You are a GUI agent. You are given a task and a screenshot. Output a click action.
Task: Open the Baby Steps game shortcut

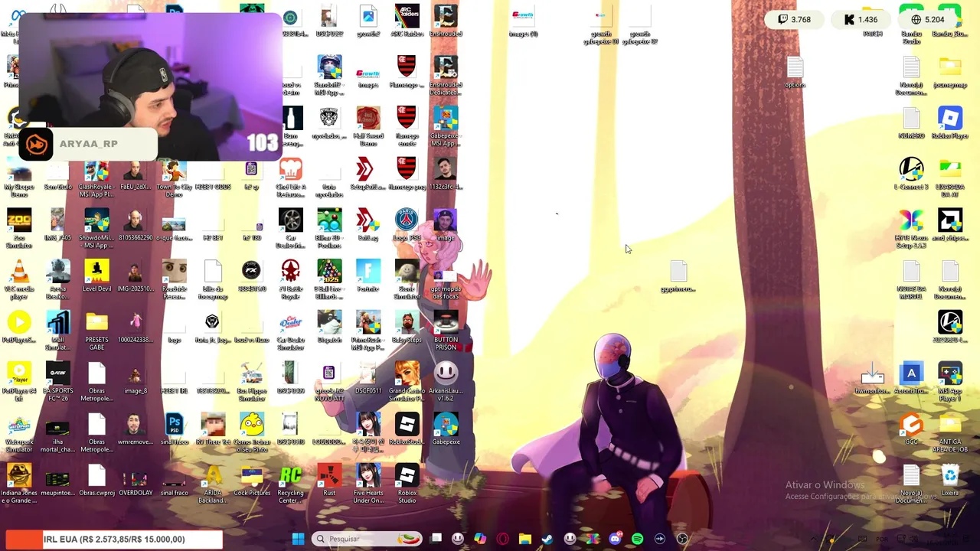407,327
